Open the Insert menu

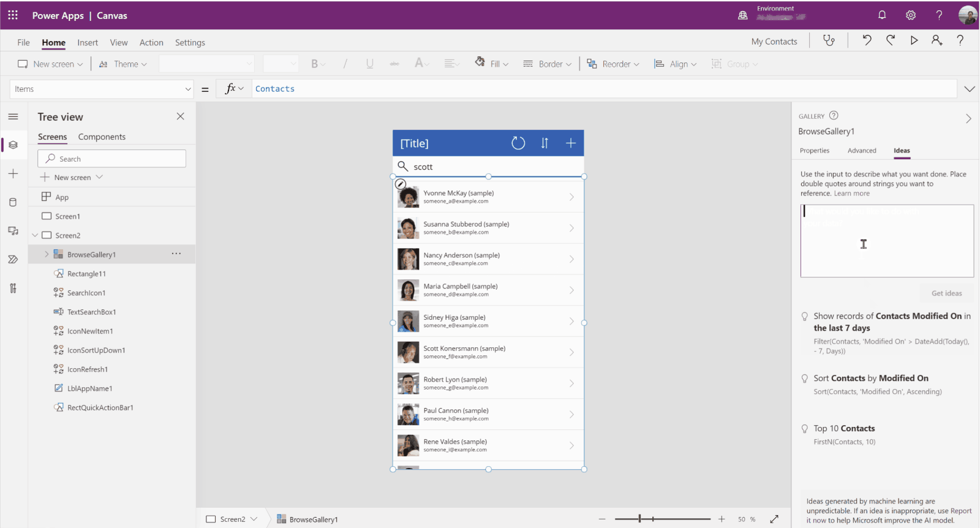(x=88, y=42)
